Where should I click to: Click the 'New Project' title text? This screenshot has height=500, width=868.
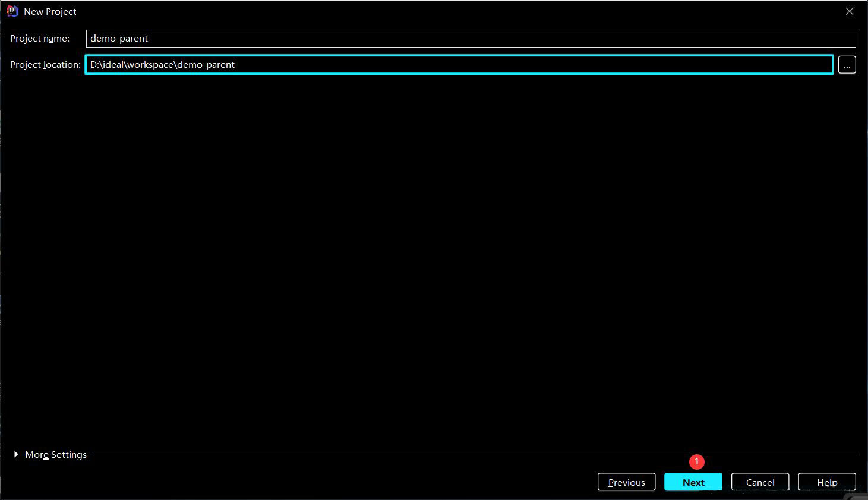(x=50, y=12)
